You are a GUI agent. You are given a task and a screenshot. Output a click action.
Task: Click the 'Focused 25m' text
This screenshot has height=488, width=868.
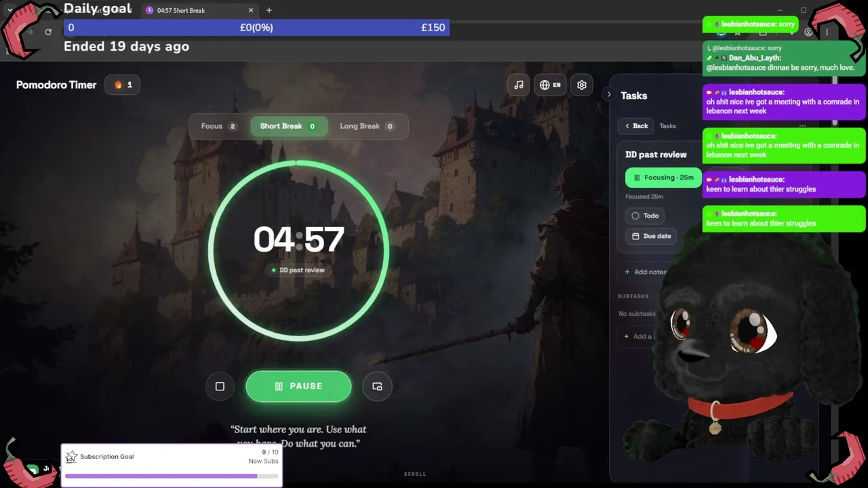644,197
